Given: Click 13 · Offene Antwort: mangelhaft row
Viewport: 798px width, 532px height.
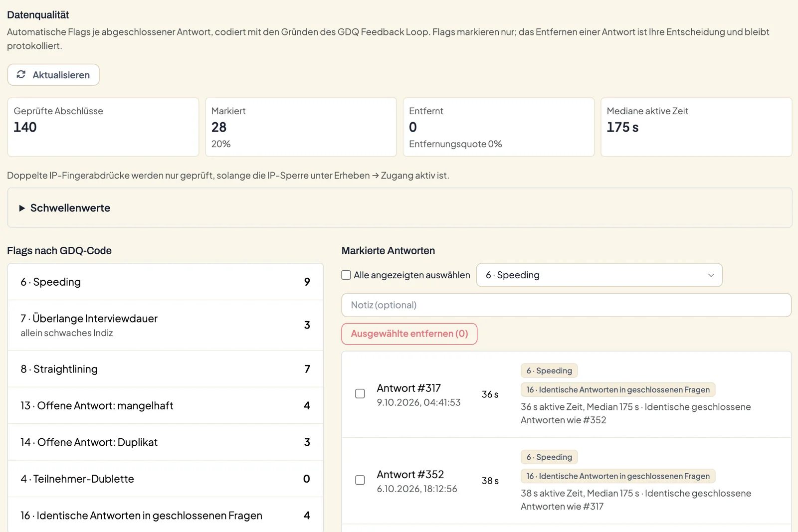Looking at the screenshot, I should [166, 405].
